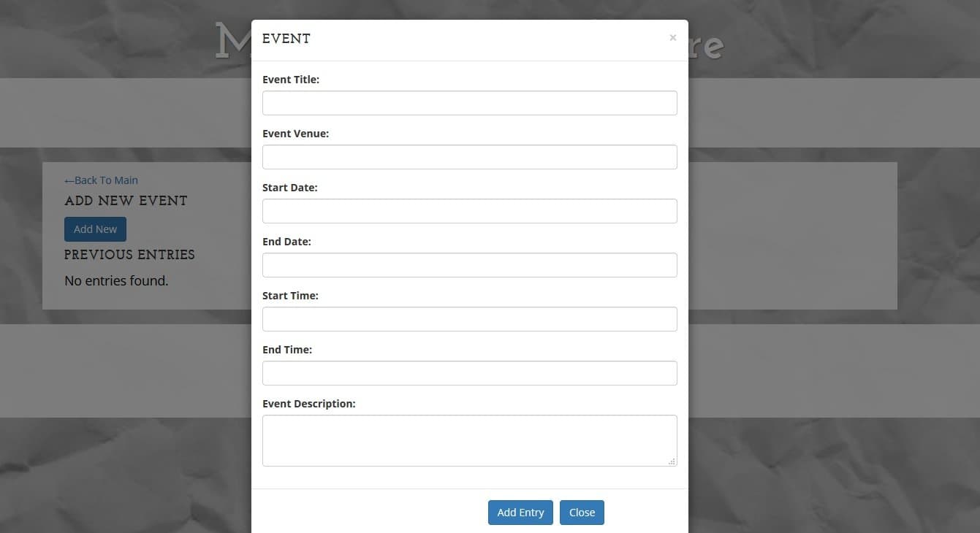Image resolution: width=980 pixels, height=533 pixels.
Task: Dismiss the Event dialog with the × icon
Action: tap(672, 38)
